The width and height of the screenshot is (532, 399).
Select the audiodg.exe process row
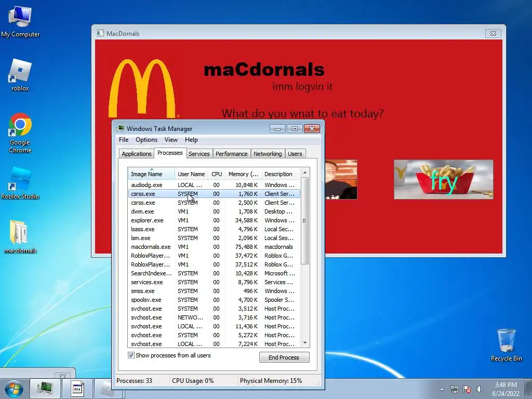(x=214, y=185)
